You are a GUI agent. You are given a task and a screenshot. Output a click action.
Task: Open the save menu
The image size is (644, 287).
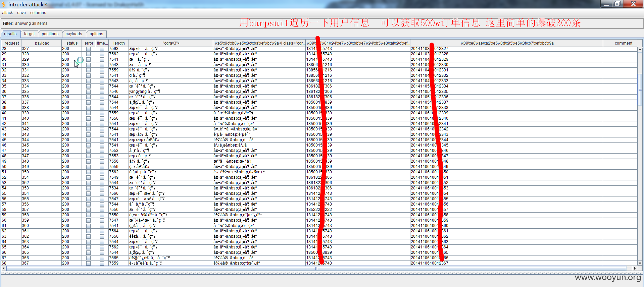point(21,13)
